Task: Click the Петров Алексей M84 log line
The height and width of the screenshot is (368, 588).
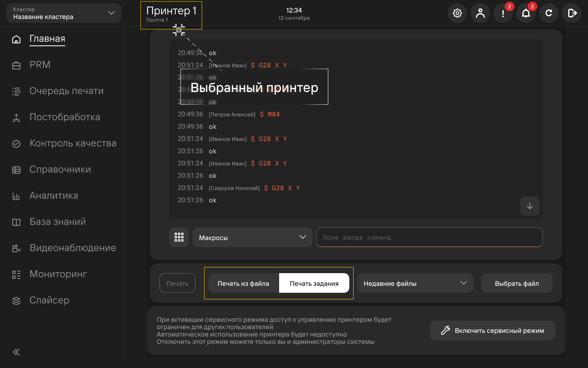Action: 229,114
